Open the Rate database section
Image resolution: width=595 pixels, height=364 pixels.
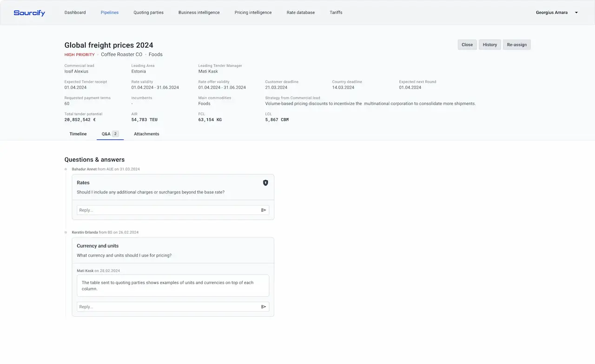300,13
